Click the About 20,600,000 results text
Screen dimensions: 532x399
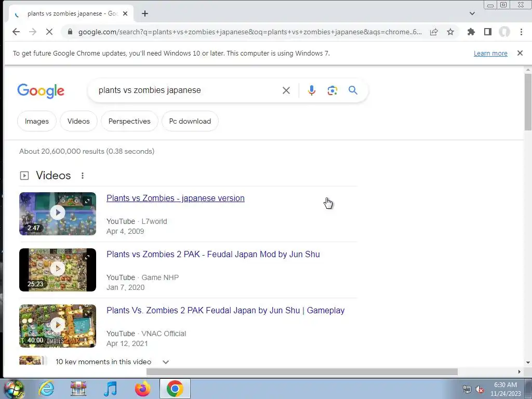coord(87,151)
